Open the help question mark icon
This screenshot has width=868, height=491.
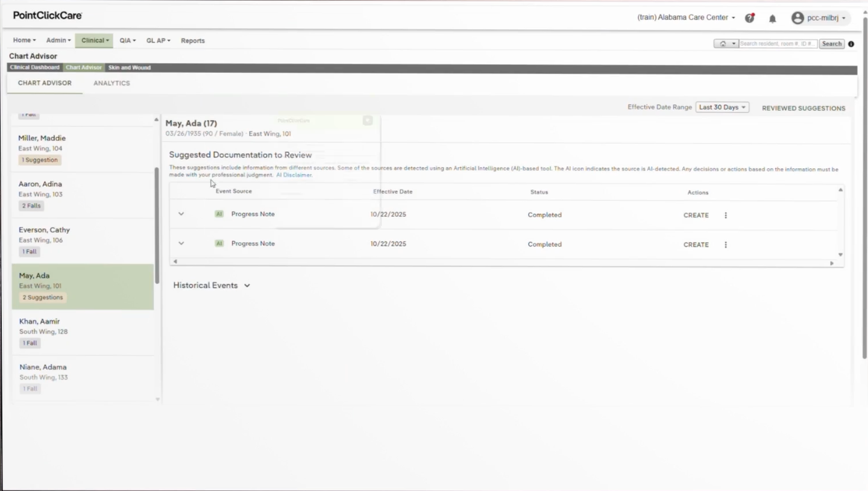click(x=749, y=18)
